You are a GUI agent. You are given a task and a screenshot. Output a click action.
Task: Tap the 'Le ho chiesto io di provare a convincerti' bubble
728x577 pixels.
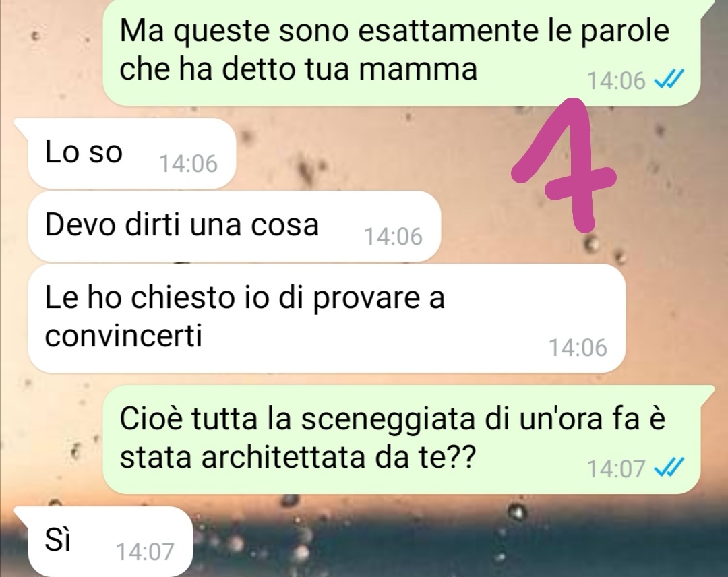point(327,318)
